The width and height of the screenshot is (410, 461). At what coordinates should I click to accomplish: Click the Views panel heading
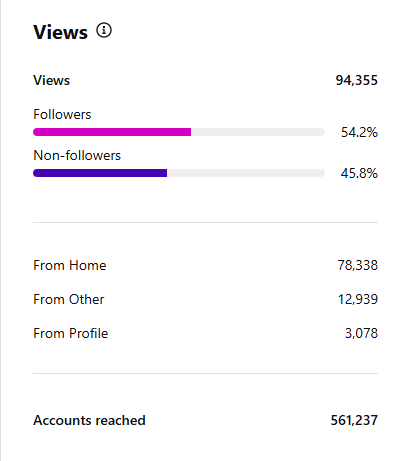pyautogui.click(x=60, y=32)
